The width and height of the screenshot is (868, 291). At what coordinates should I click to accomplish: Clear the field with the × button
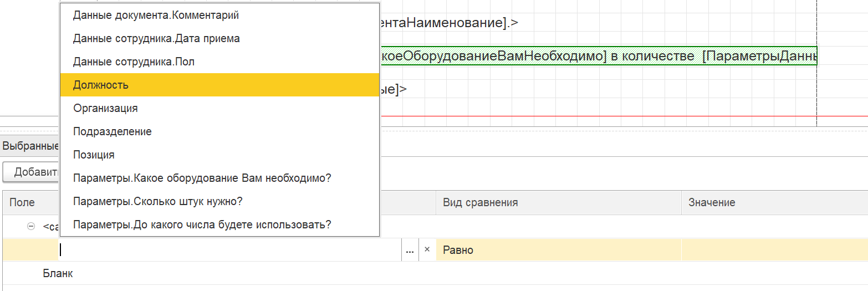pyautogui.click(x=427, y=250)
